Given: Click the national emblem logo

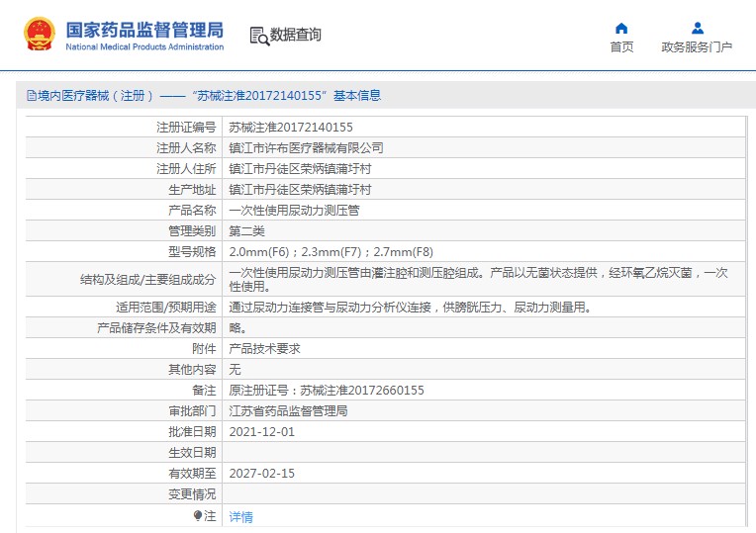Looking at the screenshot, I should [40, 35].
